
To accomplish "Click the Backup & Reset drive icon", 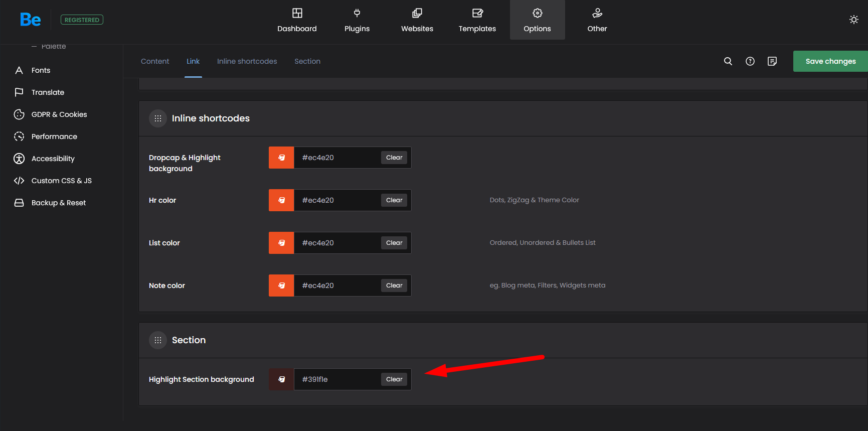I will pyautogui.click(x=19, y=203).
